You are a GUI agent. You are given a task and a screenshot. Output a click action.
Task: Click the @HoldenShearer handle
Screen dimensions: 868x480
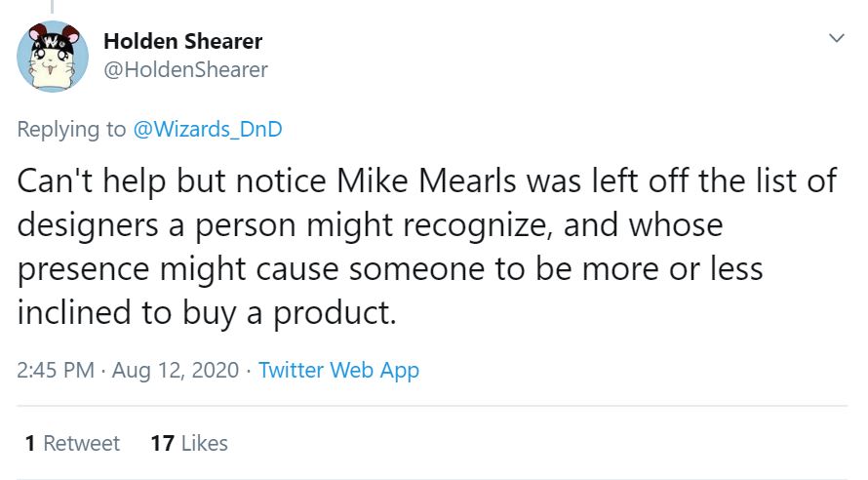tap(184, 69)
